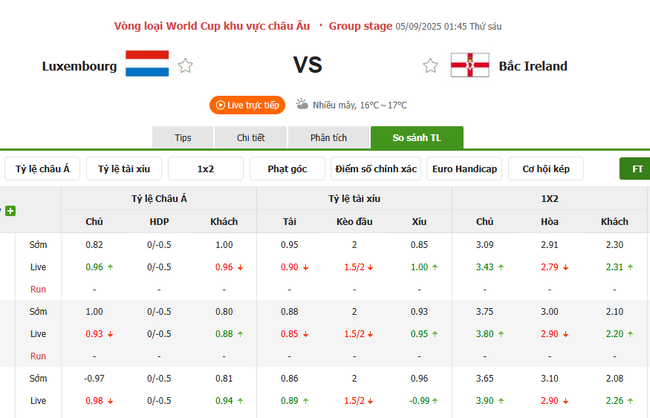Open the Chi tiết tab
Viewport: 650px width, 418px height.
click(250, 138)
